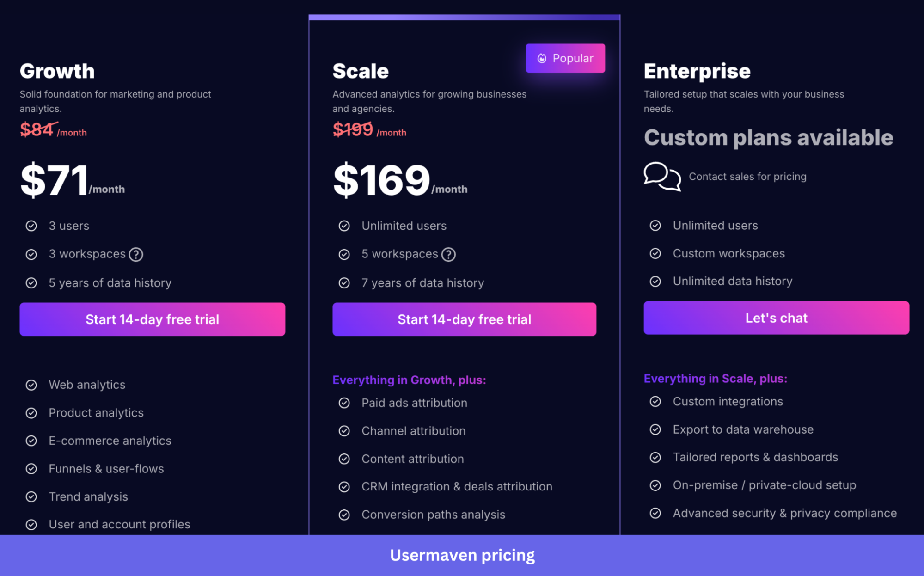Viewport: 924px width, 576px height.
Task: Start the Scale 14-day free trial
Action: (464, 319)
